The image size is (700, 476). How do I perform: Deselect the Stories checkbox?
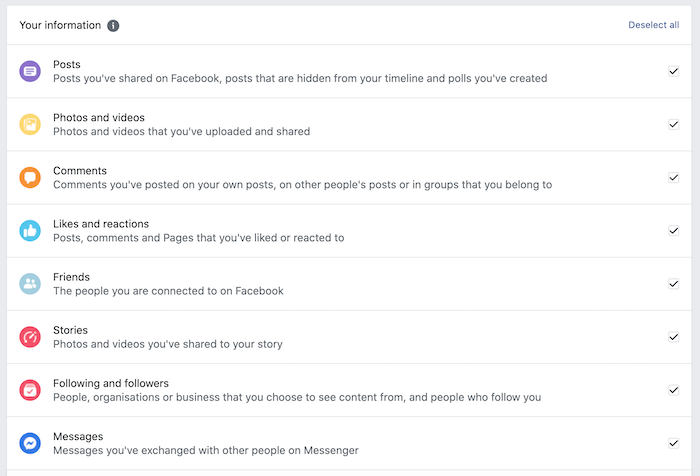coord(673,337)
